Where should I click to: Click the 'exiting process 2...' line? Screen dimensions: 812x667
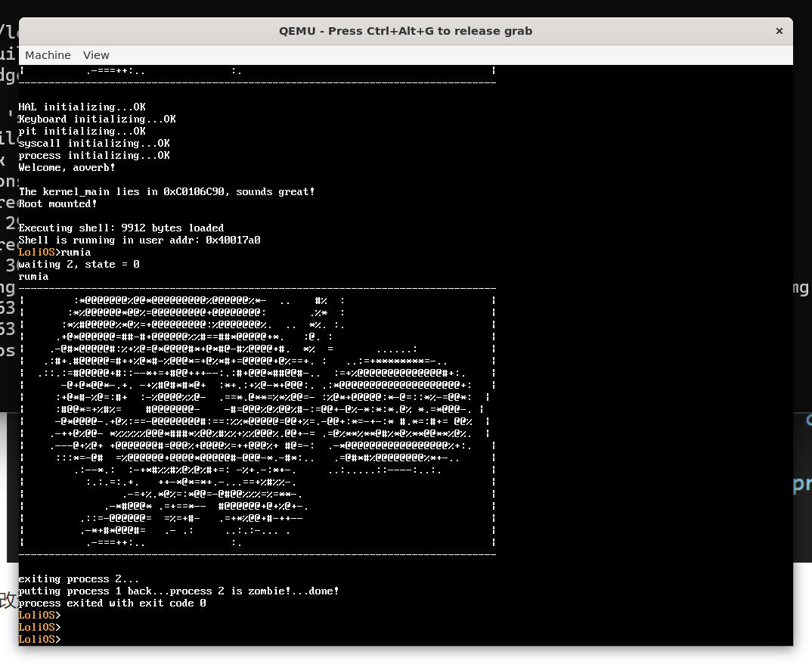(x=79, y=579)
